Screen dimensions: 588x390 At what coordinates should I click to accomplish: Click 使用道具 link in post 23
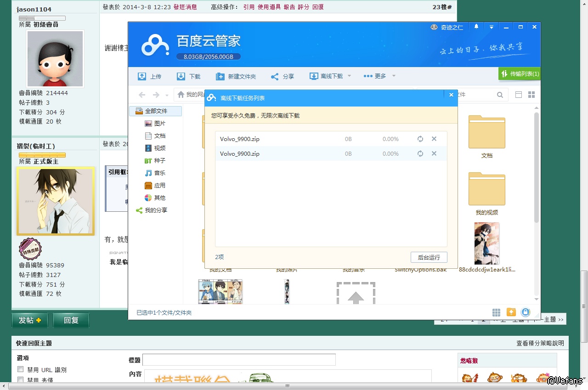pyautogui.click(x=269, y=7)
